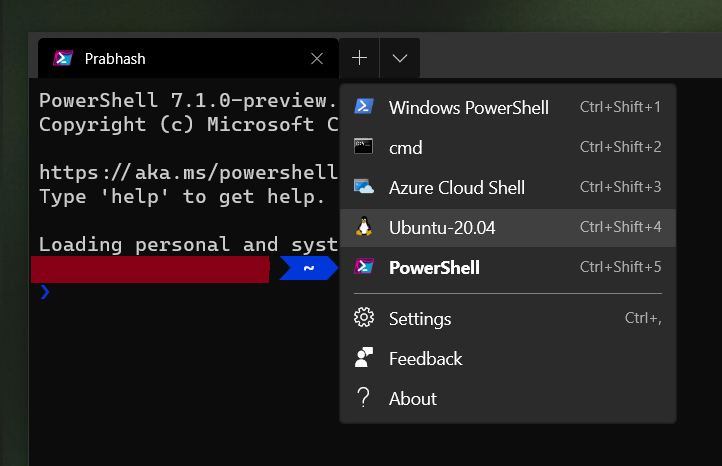Click the PowerShell 7 icon in menu

(364, 267)
